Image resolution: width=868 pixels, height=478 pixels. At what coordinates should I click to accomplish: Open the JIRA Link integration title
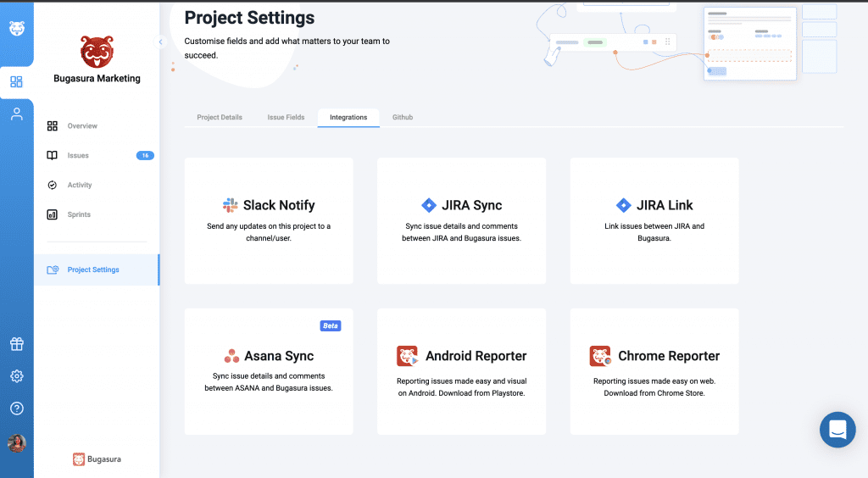(665, 205)
